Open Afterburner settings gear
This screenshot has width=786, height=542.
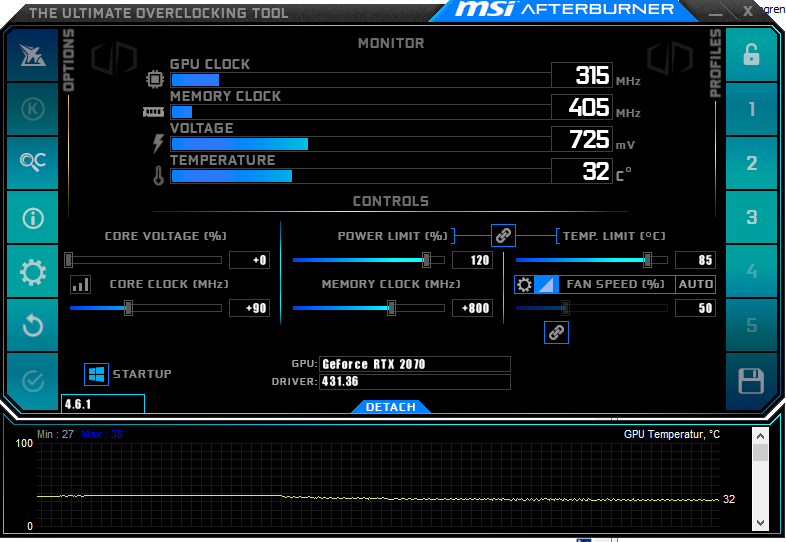pyautogui.click(x=33, y=272)
